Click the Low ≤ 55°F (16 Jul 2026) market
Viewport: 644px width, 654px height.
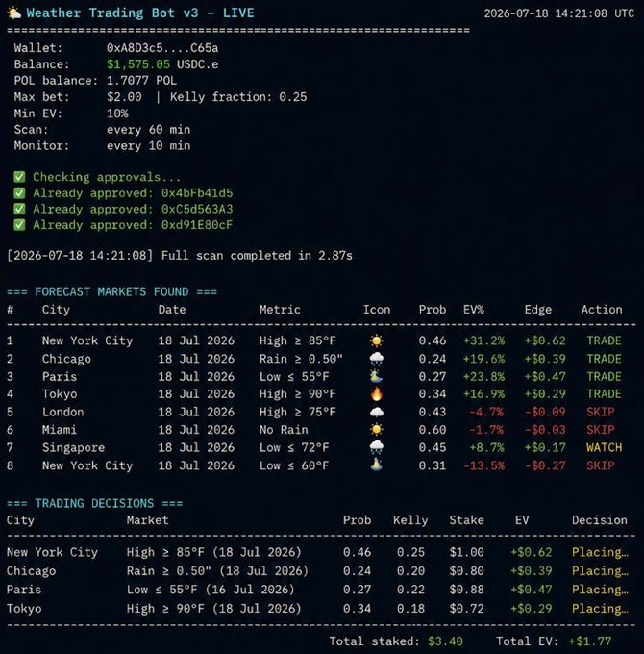pos(211,590)
